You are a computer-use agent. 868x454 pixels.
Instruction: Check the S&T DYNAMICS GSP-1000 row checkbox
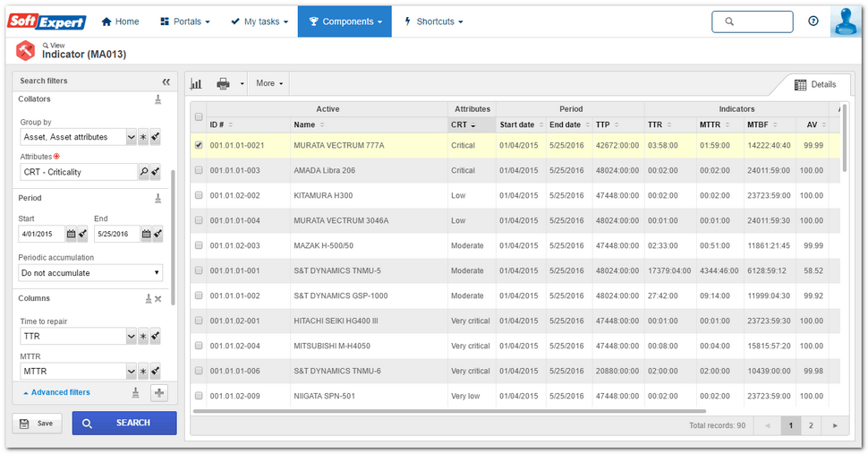click(x=199, y=296)
